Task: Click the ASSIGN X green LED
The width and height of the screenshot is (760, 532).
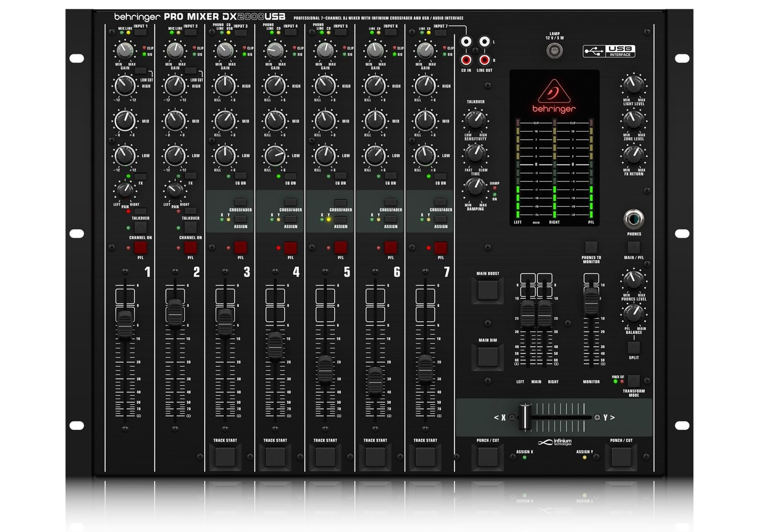Action: pyautogui.click(x=525, y=457)
